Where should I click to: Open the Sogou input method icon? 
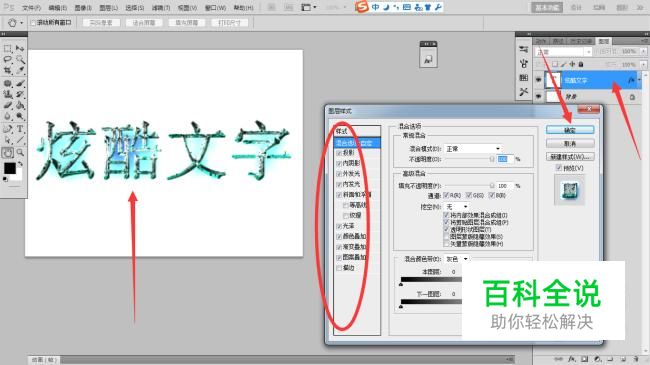[x=362, y=7]
